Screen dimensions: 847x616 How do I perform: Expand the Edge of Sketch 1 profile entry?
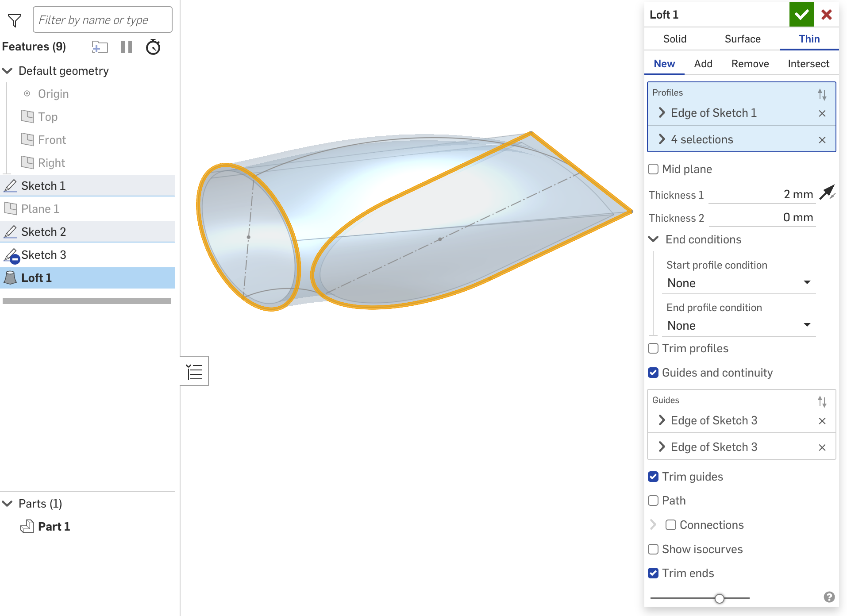662,112
